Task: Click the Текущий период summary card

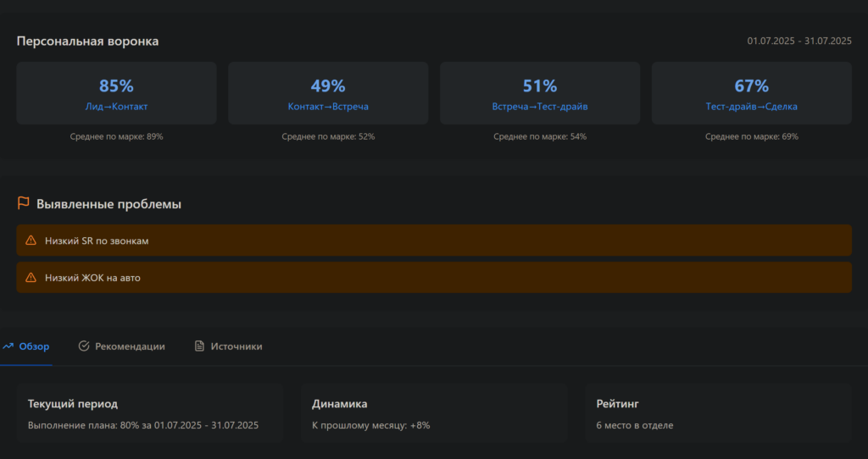Action: pos(150,413)
